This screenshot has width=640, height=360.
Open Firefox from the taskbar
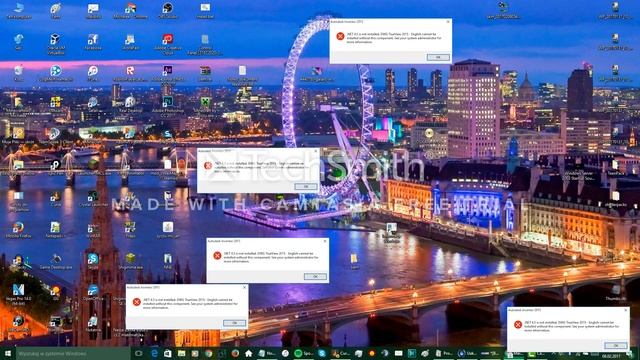(235, 353)
